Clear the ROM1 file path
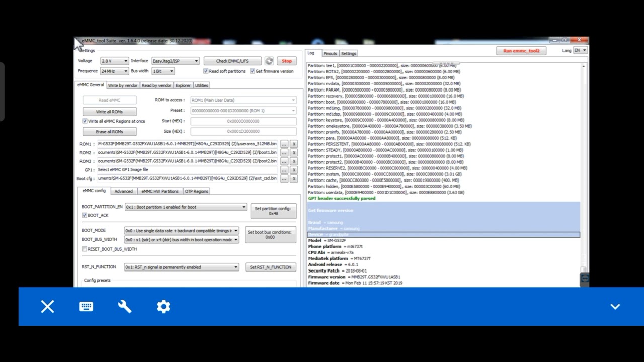Image resolution: width=644 pixels, height=362 pixels. coord(294,144)
